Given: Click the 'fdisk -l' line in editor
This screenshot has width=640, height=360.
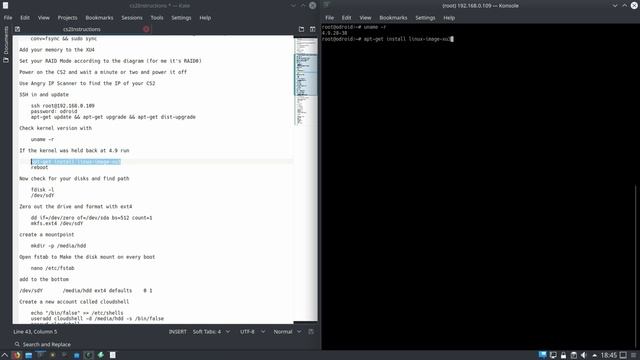Looking at the screenshot, I should (x=42, y=190).
